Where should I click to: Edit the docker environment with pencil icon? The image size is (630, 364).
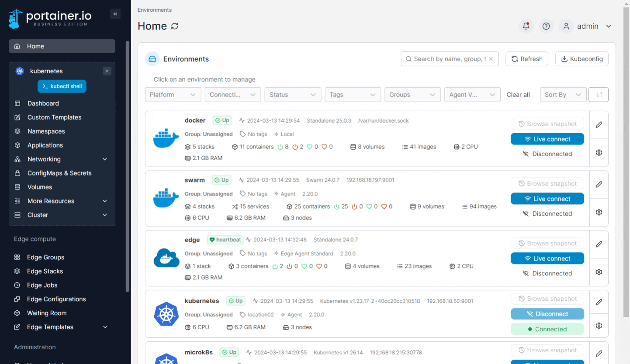[x=599, y=124]
